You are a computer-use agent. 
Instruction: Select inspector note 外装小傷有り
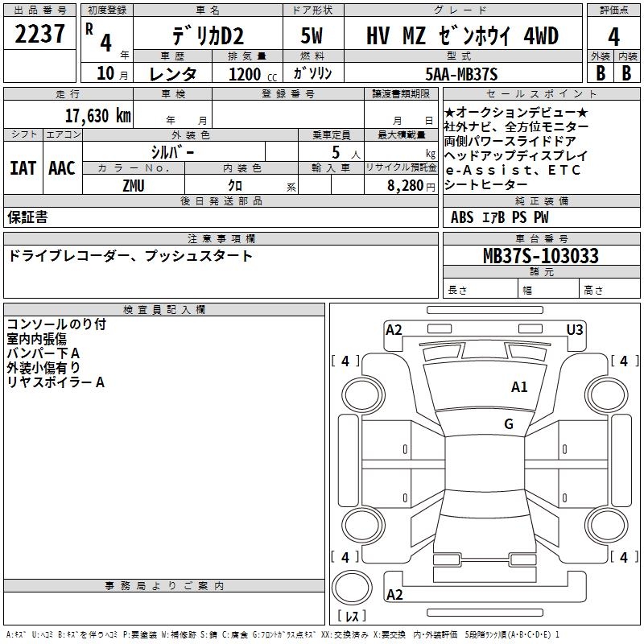click(x=43, y=368)
